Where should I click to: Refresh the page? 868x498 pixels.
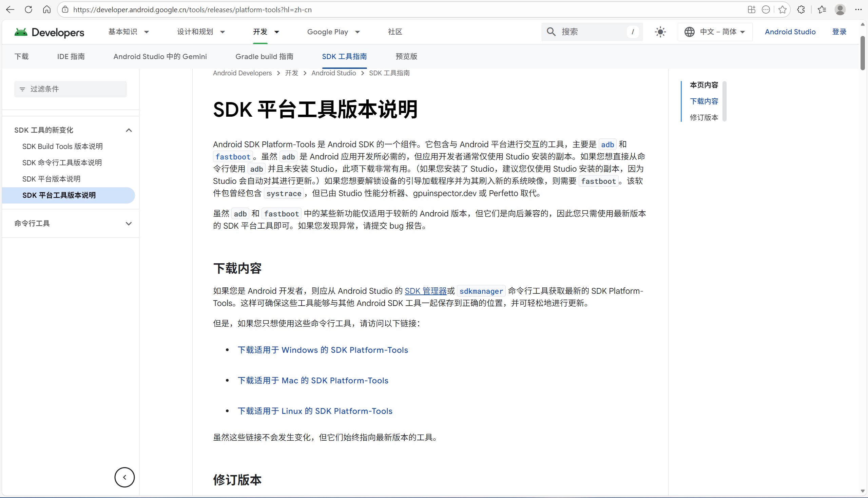pyautogui.click(x=29, y=9)
